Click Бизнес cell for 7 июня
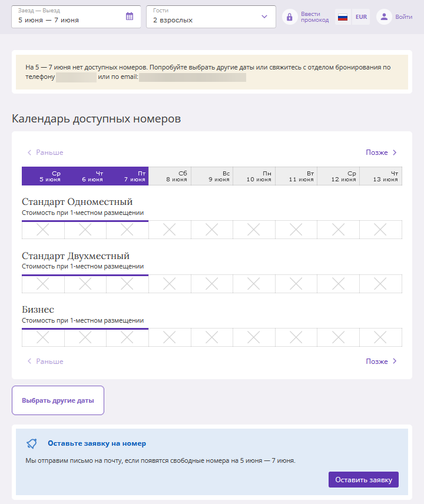The width and height of the screenshot is (424, 504). [127, 337]
